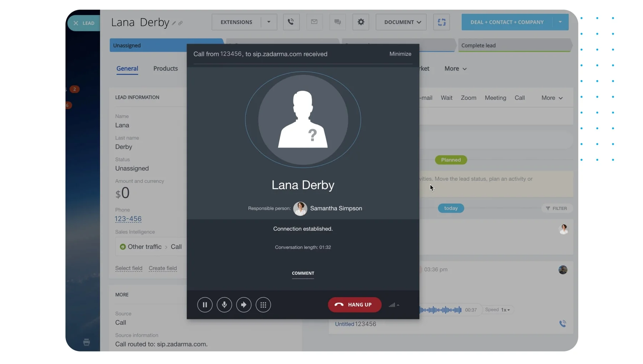Image resolution: width=643 pixels, height=364 pixels.
Task: Select the Complete lead stage
Action: (514, 45)
